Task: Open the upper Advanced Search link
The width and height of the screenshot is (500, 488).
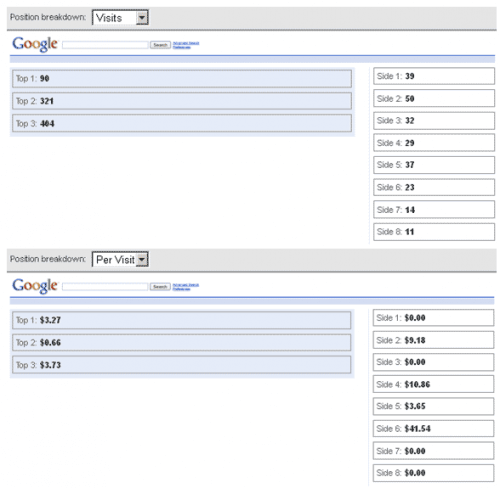Action: coord(186,43)
